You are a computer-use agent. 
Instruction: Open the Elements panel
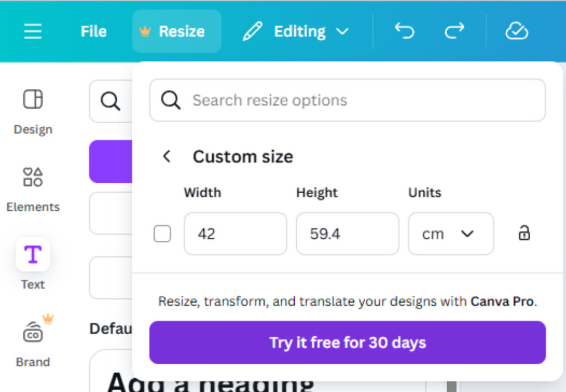(33, 188)
